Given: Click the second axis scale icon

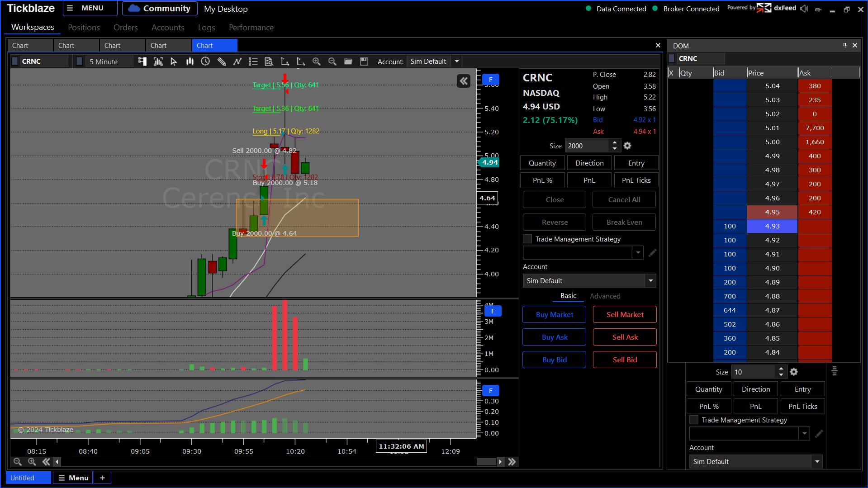Looking at the screenshot, I should 300,62.
